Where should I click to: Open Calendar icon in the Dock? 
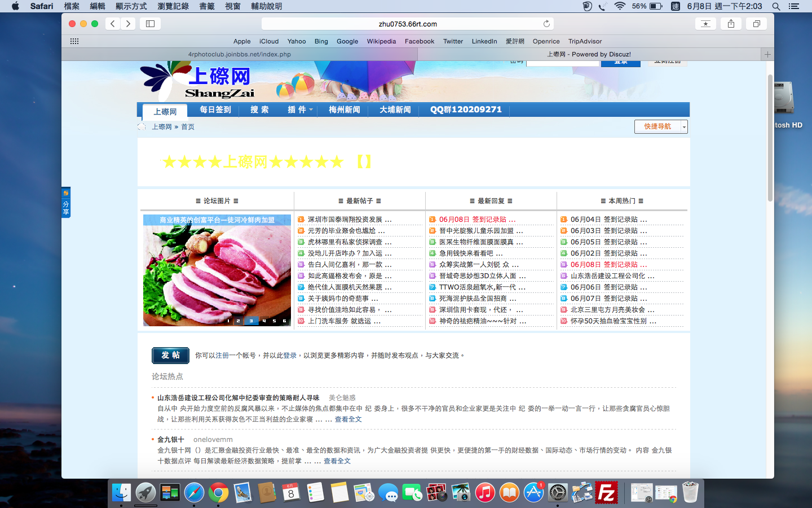(291, 493)
